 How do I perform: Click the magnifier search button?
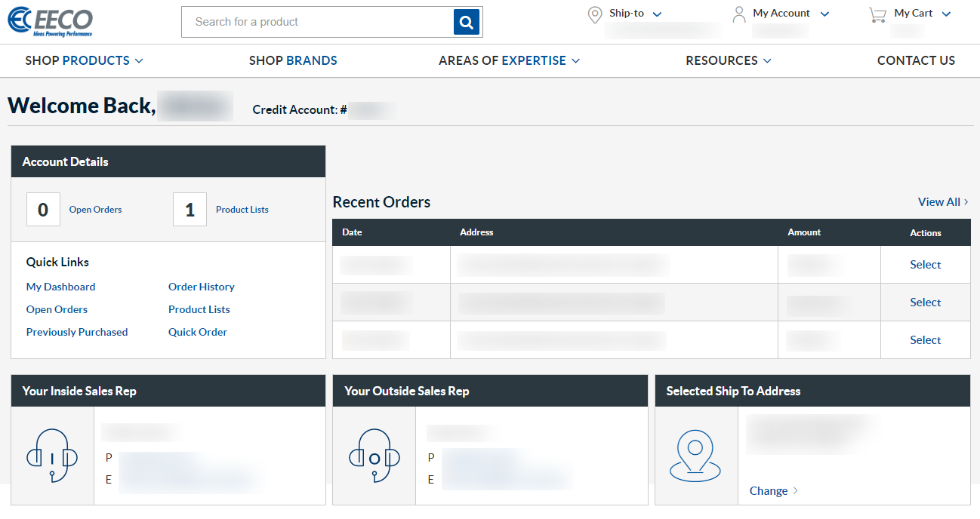(x=467, y=22)
